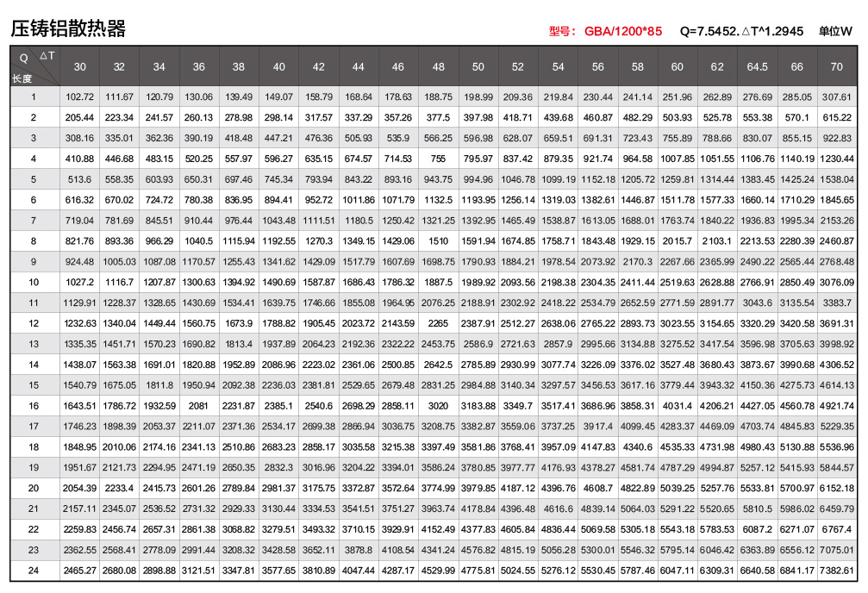This screenshot has width=868, height=593.
Task: Select the cell showing 3020
Action: 439,406
